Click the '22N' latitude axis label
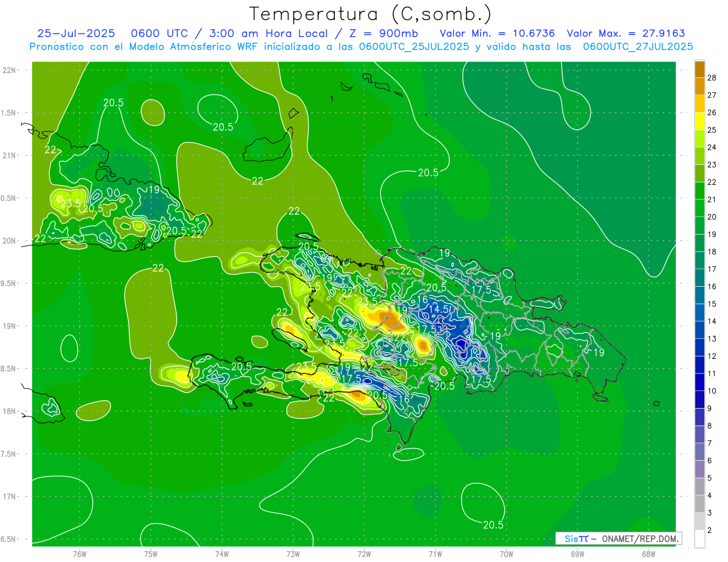The width and height of the screenshot is (728, 562). tap(9, 70)
